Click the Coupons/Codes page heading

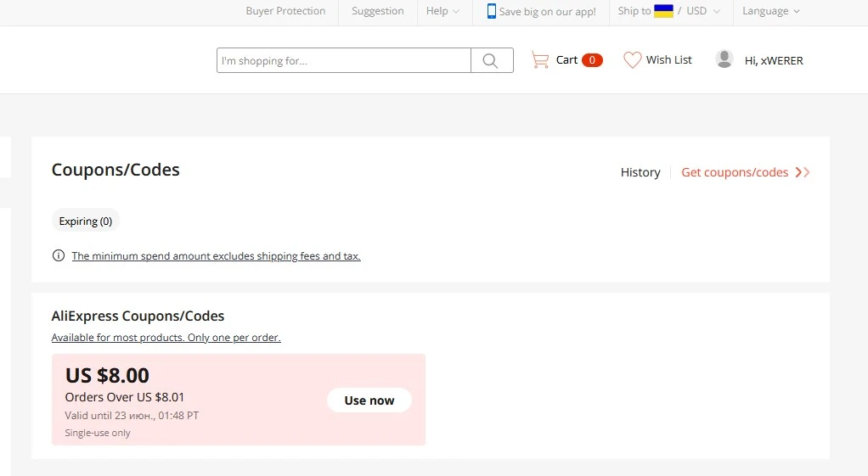tap(116, 170)
